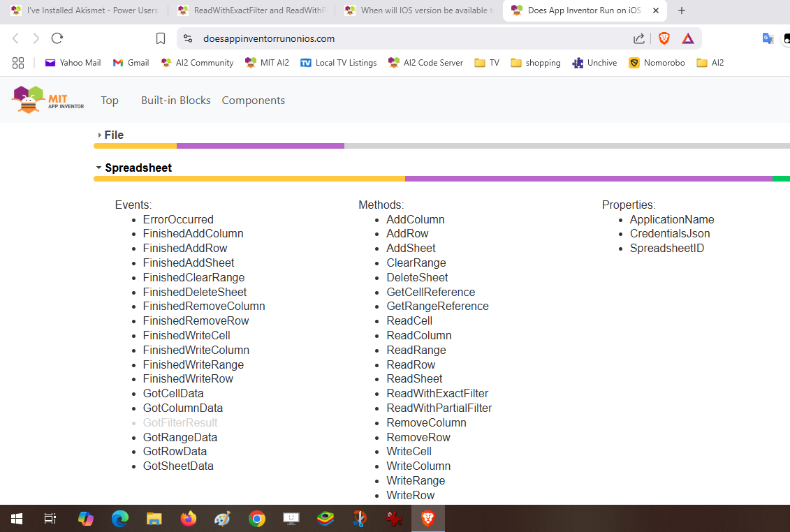Open the TV bookmarks folder
790x532 pixels.
487,62
